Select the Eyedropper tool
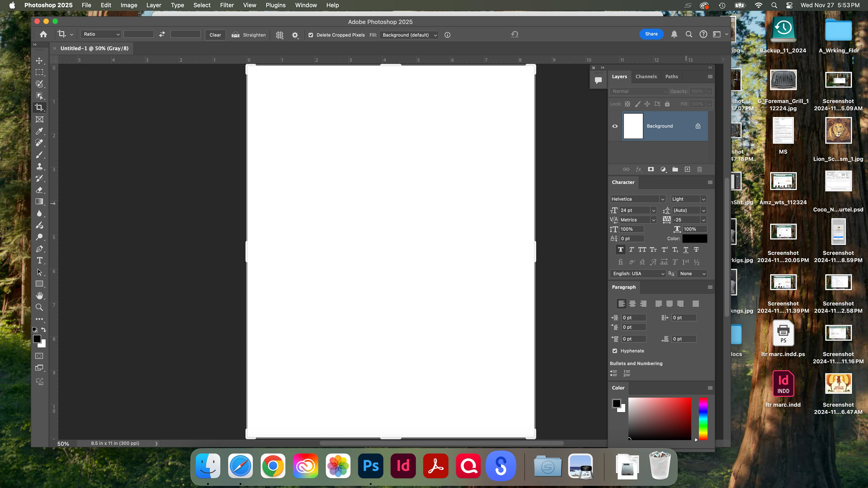 tap(39, 131)
